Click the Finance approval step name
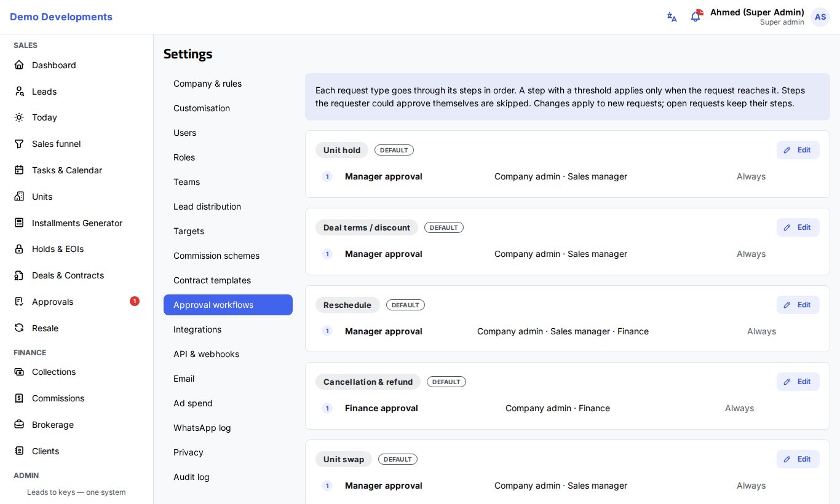Image resolution: width=840 pixels, height=504 pixels. [x=381, y=408]
